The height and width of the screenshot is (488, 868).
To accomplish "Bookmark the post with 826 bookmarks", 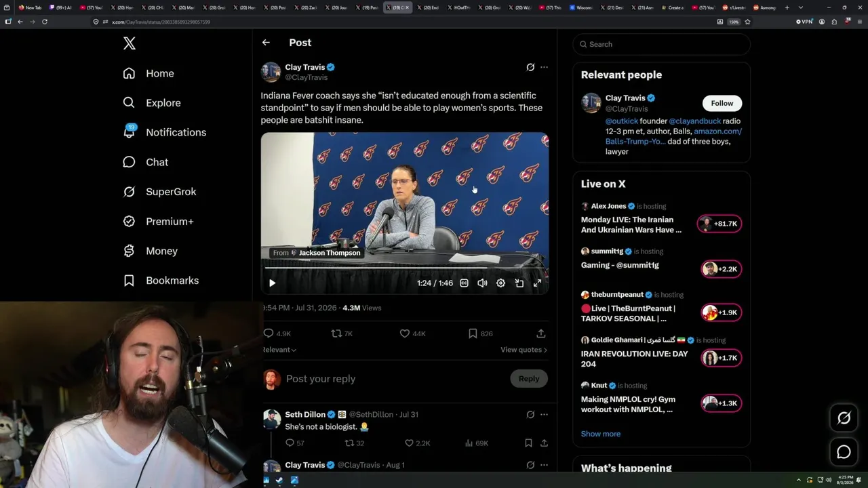I will coord(481,333).
